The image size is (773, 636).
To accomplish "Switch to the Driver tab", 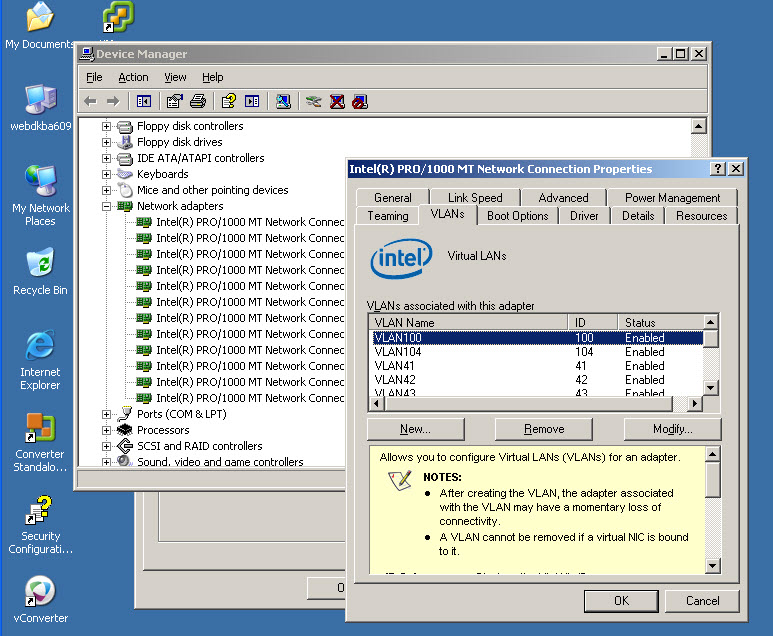I will (584, 216).
